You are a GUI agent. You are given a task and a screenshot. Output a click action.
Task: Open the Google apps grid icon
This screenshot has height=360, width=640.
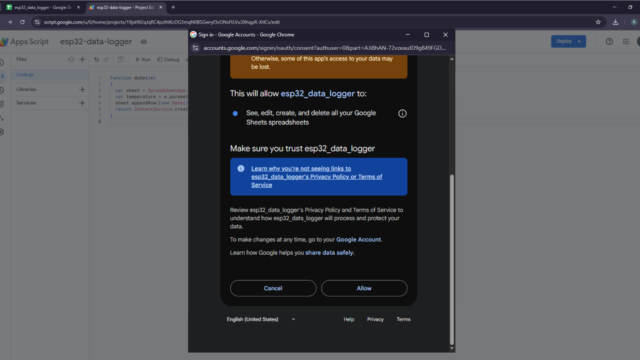coord(626,41)
